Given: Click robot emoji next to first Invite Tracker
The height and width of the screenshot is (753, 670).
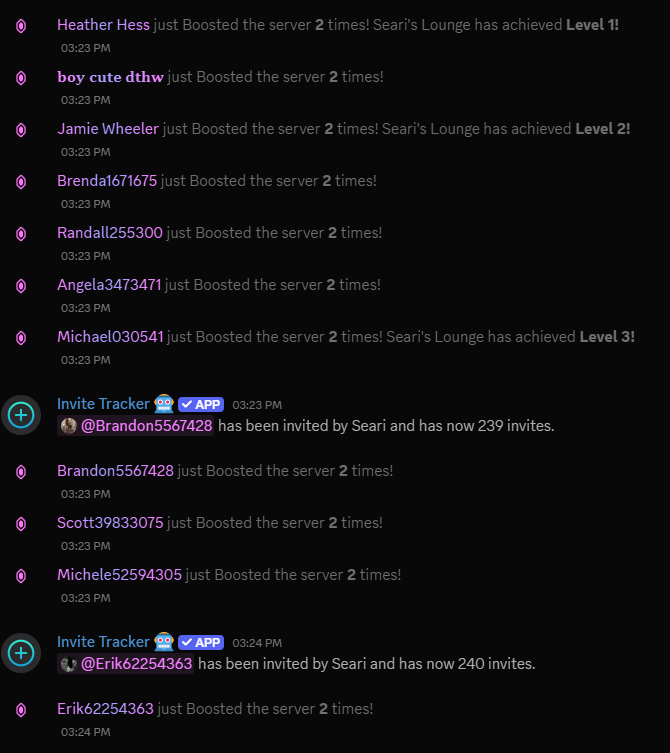Looking at the screenshot, I should (164, 404).
